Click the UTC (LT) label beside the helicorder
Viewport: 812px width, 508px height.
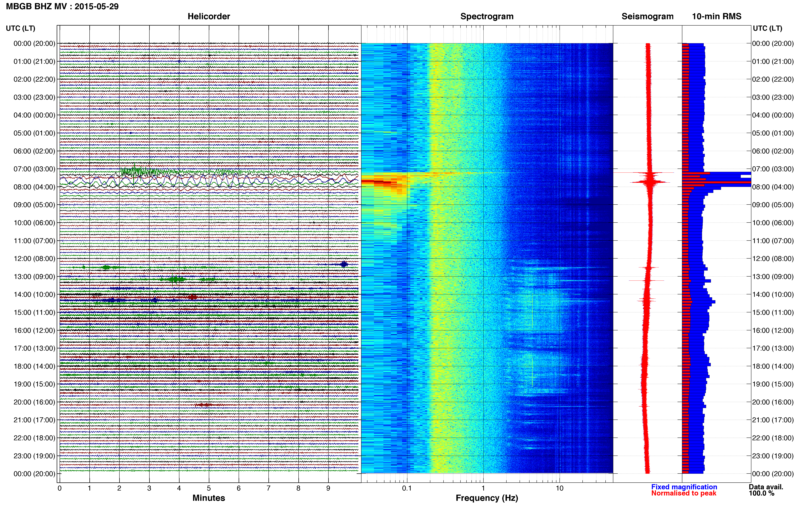(x=21, y=28)
